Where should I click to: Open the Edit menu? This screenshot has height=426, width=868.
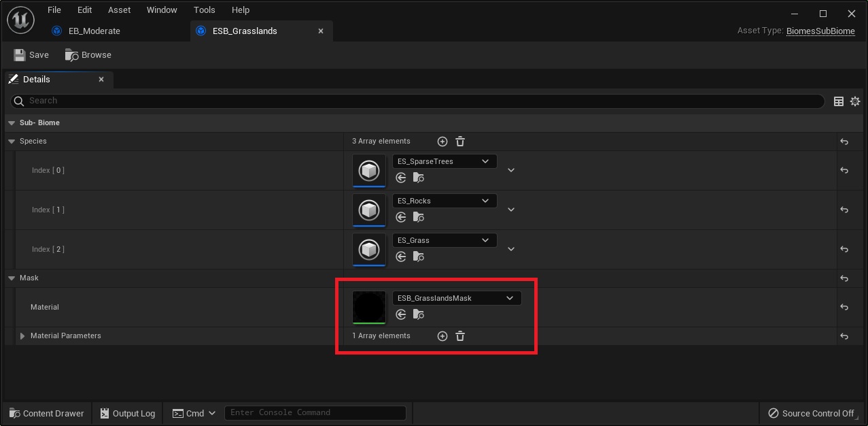(x=84, y=10)
